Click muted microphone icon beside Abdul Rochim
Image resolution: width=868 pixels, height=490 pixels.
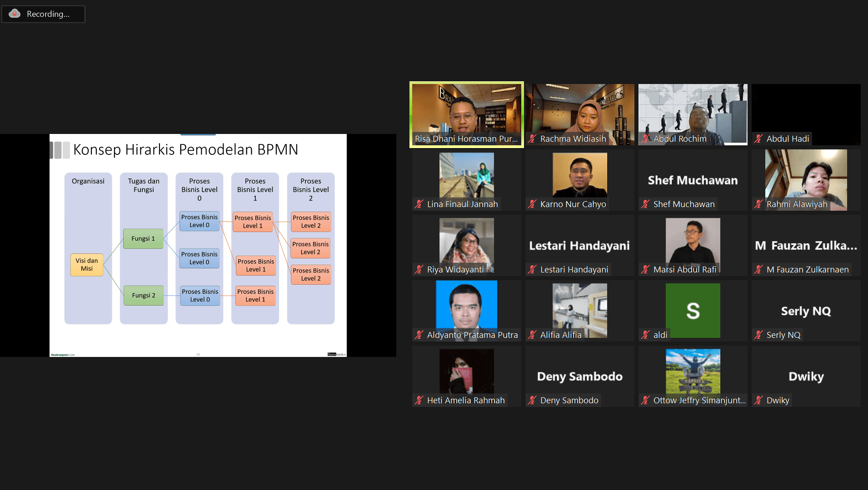click(645, 139)
